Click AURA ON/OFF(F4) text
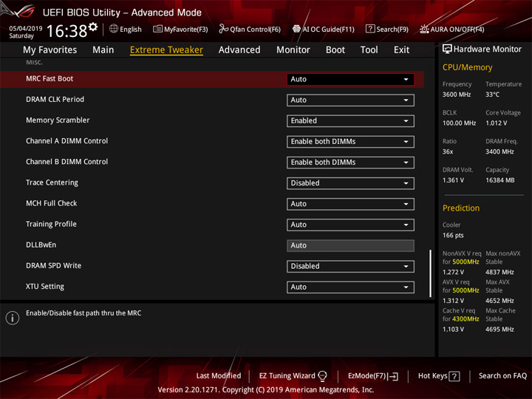This screenshot has height=399, width=532. click(x=457, y=29)
